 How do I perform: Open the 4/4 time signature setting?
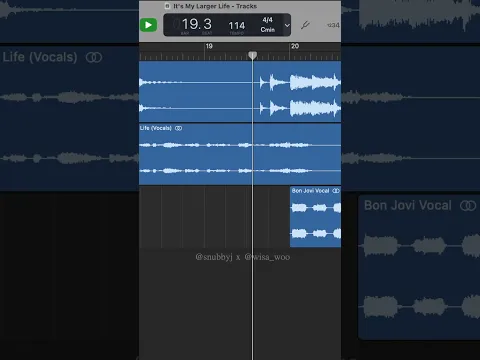267,20
